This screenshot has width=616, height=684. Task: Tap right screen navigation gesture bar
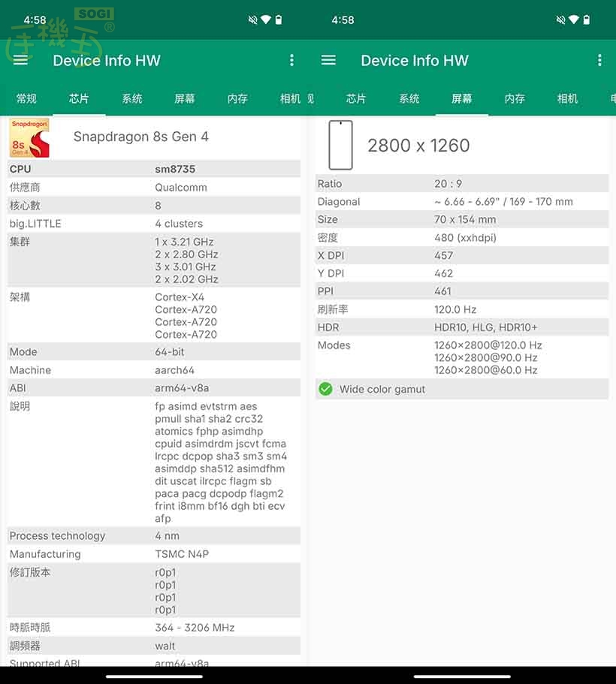[x=462, y=676]
